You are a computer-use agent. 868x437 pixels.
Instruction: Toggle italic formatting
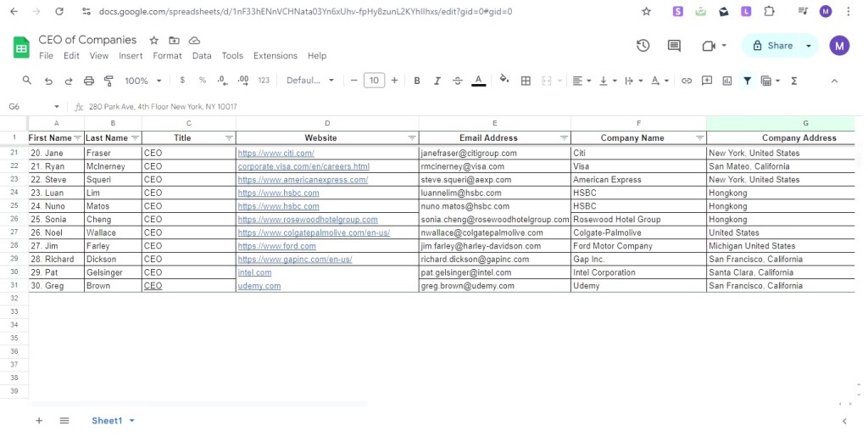[x=437, y=81]
